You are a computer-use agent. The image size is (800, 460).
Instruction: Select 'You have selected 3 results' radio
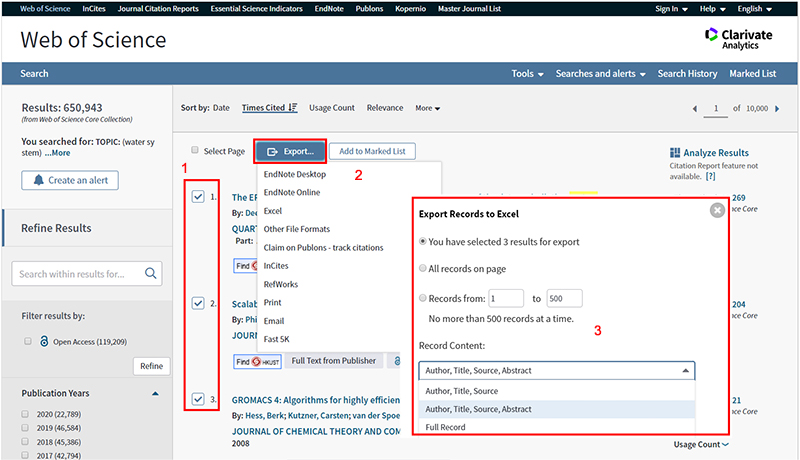tap(422, 241)
